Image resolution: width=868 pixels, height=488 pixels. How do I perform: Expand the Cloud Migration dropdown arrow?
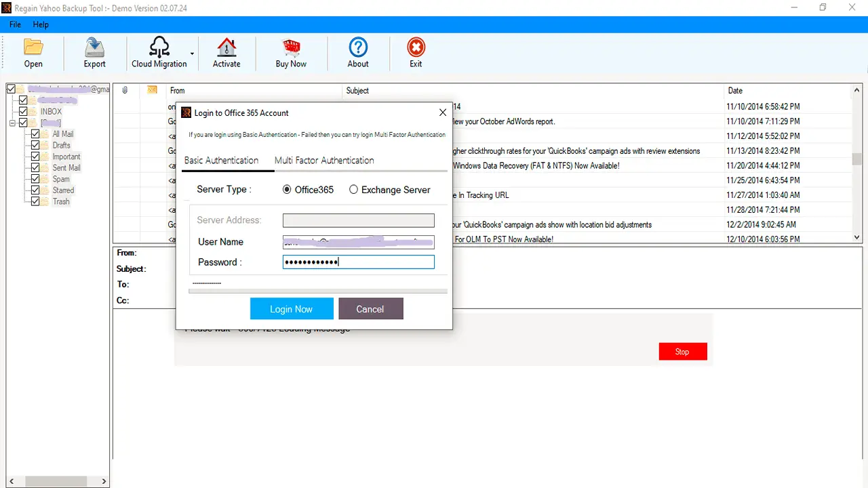(193, 54)
